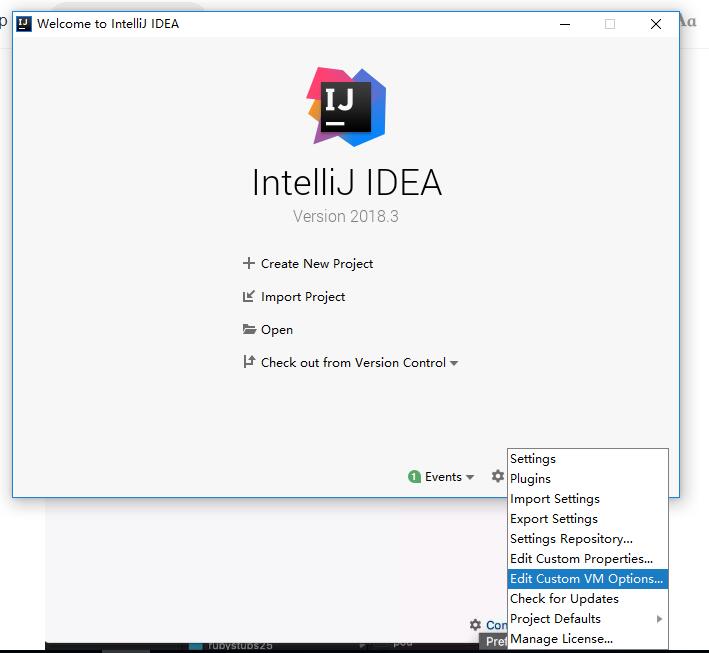
Task: Open Settings Repository... entry
Action: [587, 539]
